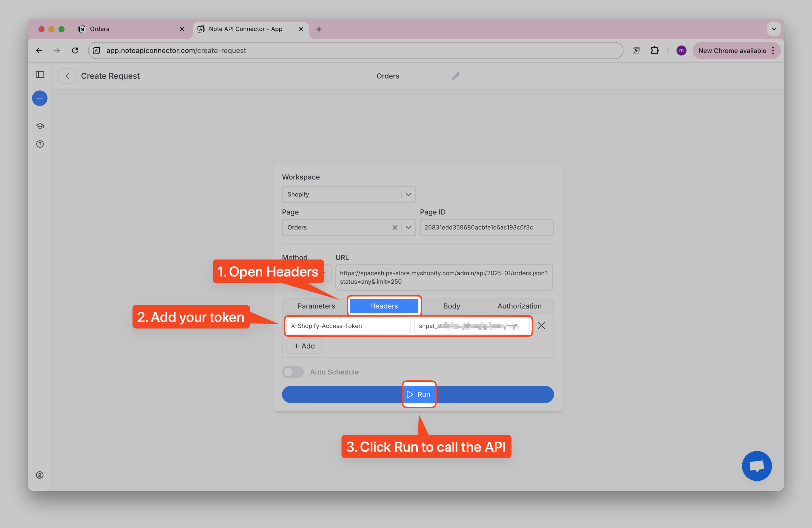812x528 pixels.
Task: Clear the selected Orders page
Action: coord(395,227)
